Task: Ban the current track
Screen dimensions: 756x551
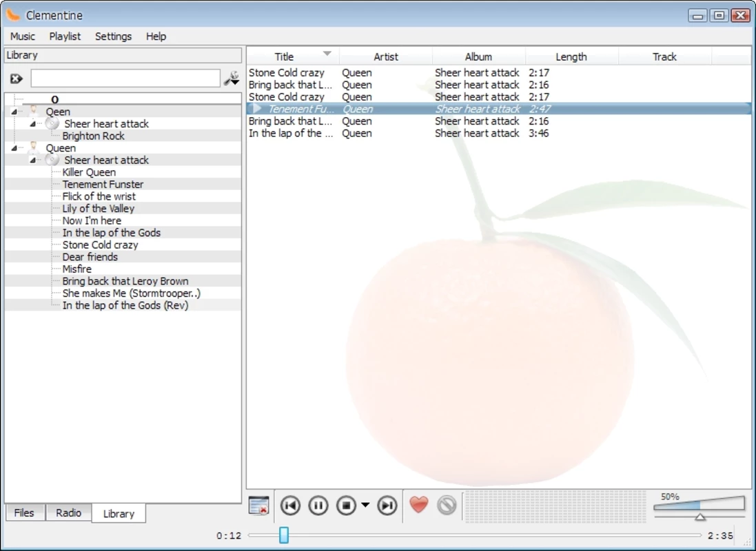Action: tap(447, 506)
